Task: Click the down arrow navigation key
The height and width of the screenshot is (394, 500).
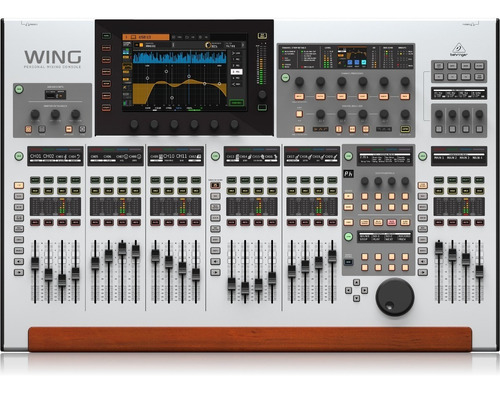Action: click(x=356, y=298)
